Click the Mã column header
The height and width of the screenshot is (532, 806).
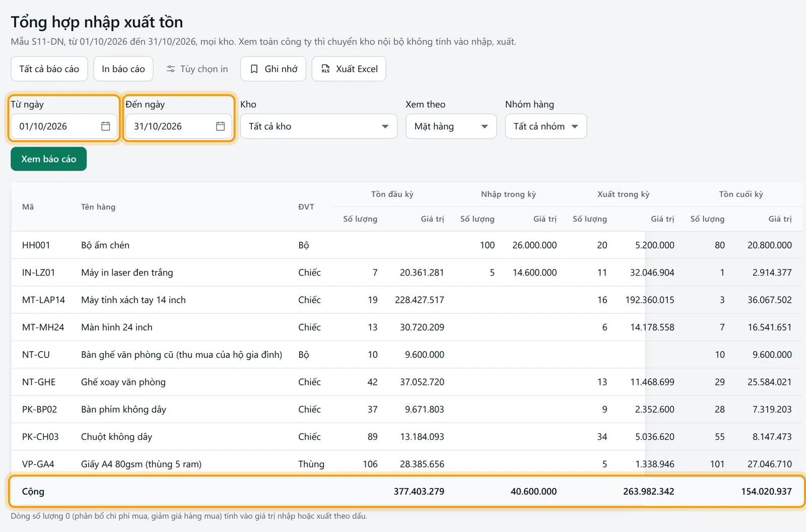coord(28,207)
